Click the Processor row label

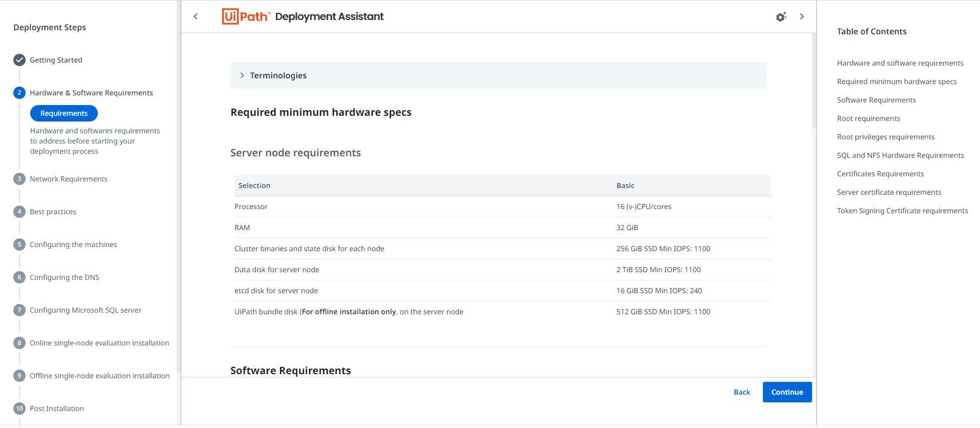pyautogui.click(x=251, y=207)
